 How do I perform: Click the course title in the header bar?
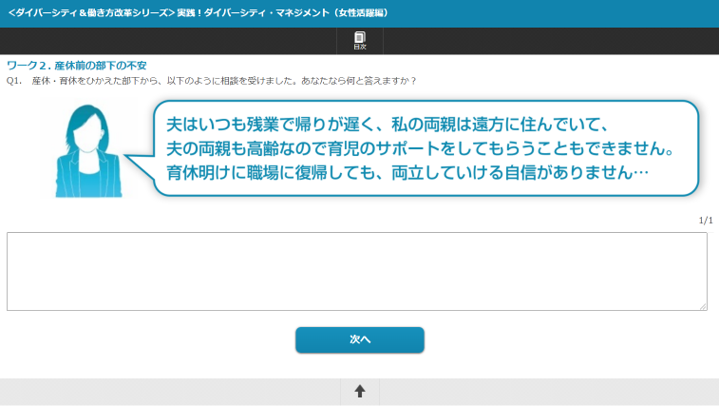(x=198, y=13)
